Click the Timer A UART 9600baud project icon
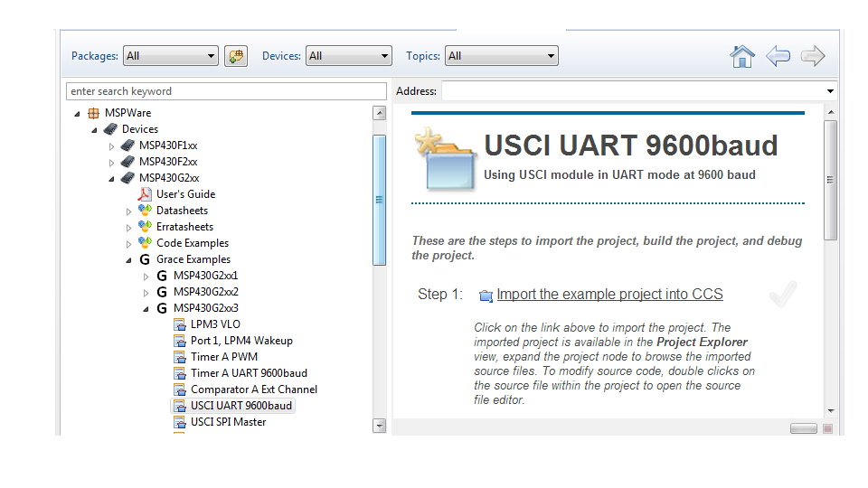Screen dimensions: 868x488 [x=179, y=373]
